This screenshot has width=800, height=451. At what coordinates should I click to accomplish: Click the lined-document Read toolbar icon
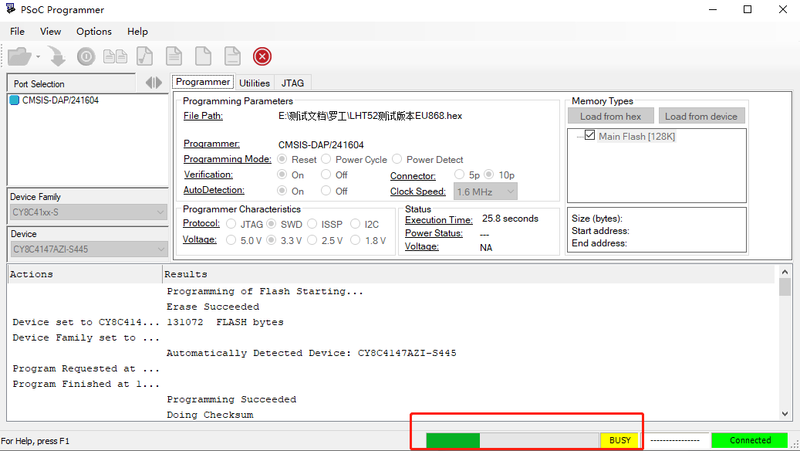[174, 56]
